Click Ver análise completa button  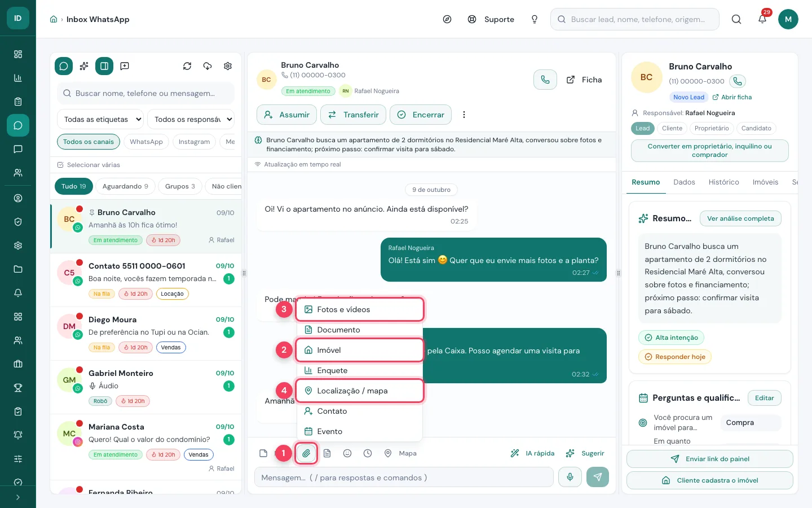coord(740,218)
